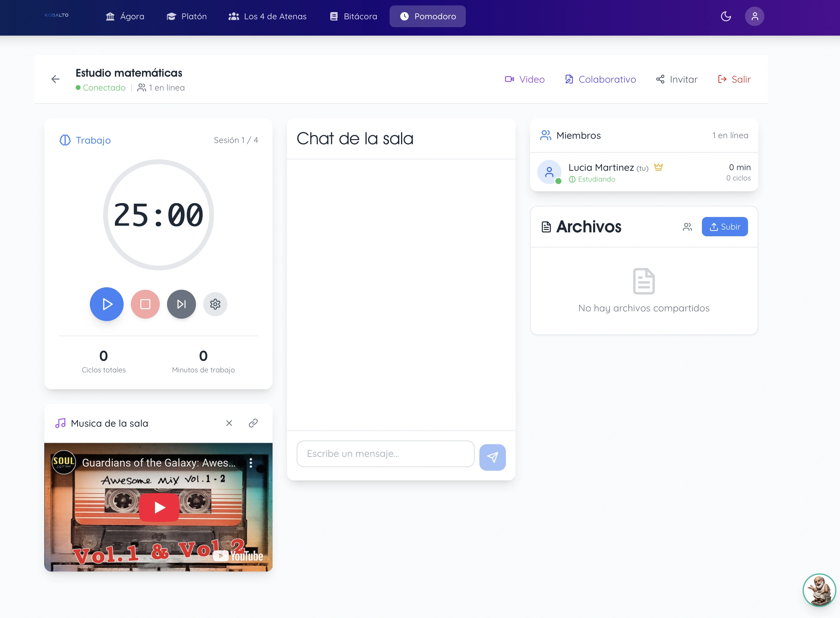Viewport: 840px width, 618px height.
Task: Type in the Escribe un mensaje field
Action: coord(385,454)
